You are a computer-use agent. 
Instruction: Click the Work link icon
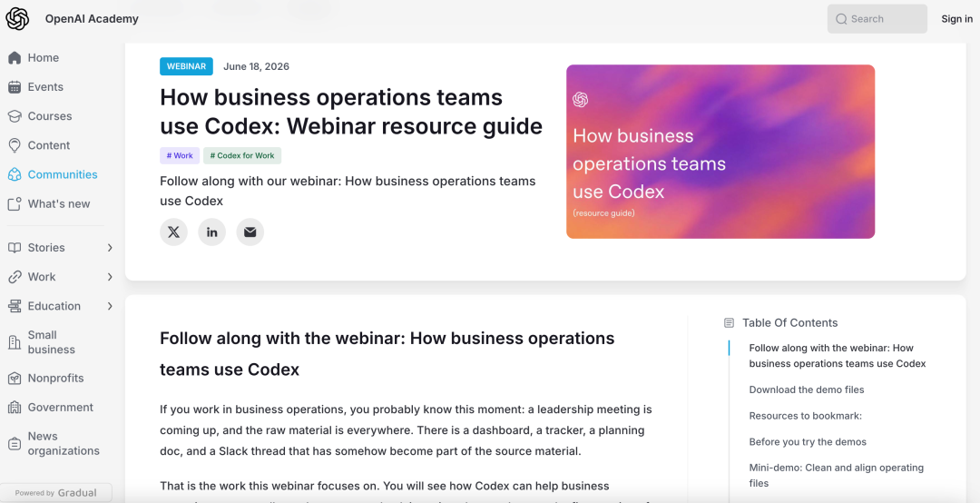coord(15,277)
